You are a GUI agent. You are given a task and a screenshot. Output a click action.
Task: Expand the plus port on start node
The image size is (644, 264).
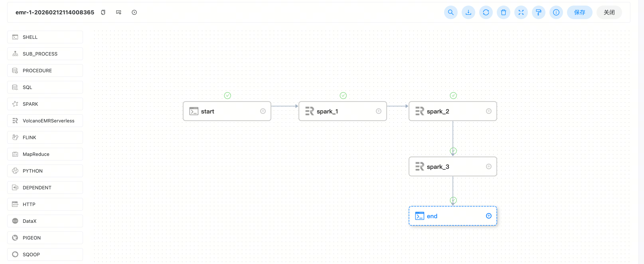[x=263, y=111]
